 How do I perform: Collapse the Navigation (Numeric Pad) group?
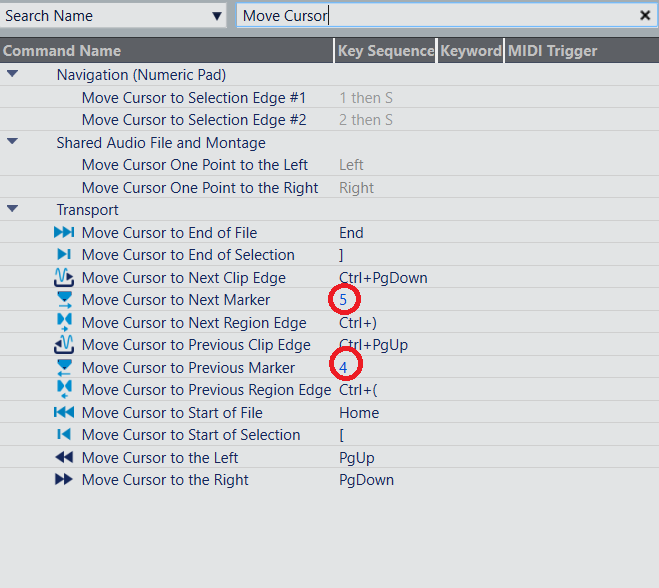(x=12, y=74)
